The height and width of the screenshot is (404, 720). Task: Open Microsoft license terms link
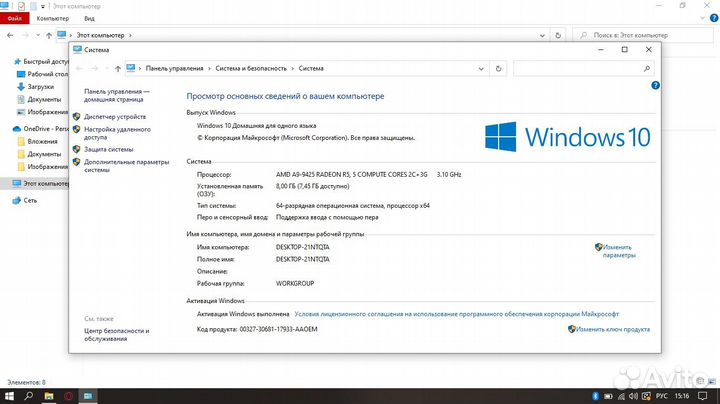[x=456, y=314]
